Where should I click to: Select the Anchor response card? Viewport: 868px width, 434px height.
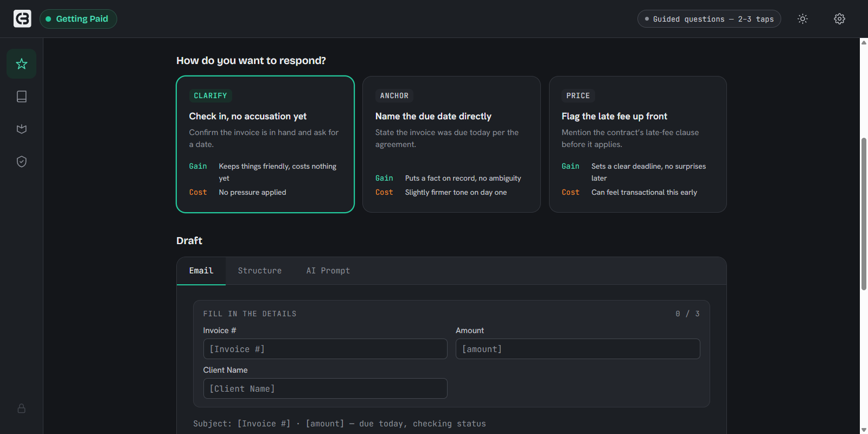tap(451, 144)
